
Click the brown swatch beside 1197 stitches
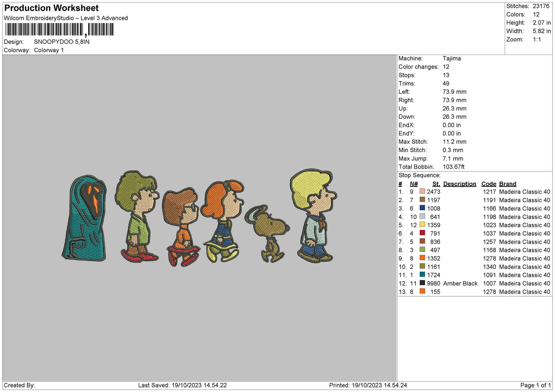coord(422,200)
